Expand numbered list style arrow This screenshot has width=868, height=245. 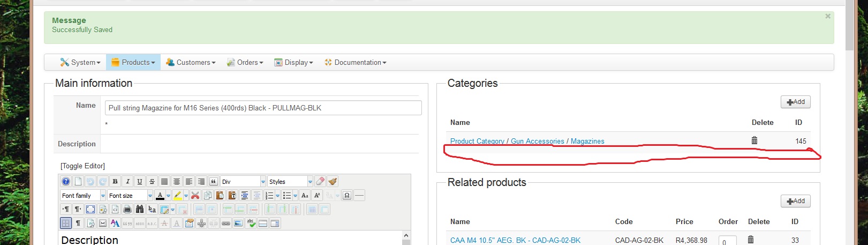(x=277, y=196)
